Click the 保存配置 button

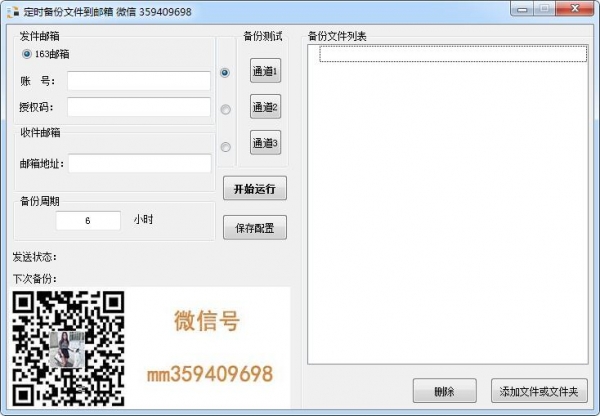(255, 228)
